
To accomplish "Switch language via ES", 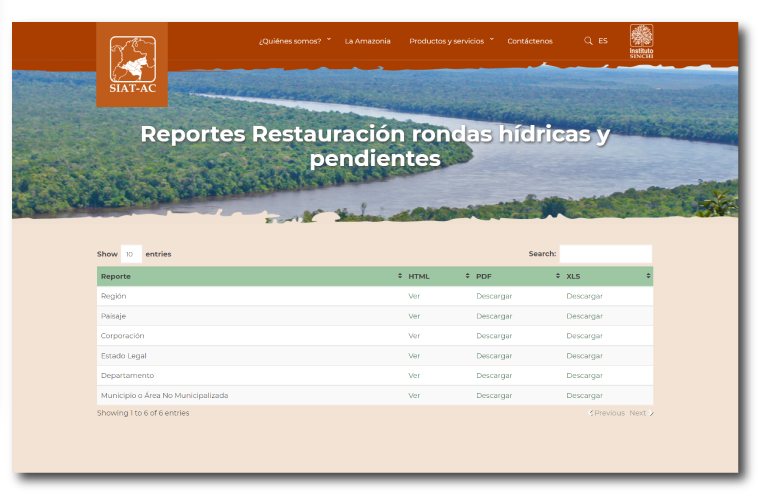I will click(x=603, y=41).
